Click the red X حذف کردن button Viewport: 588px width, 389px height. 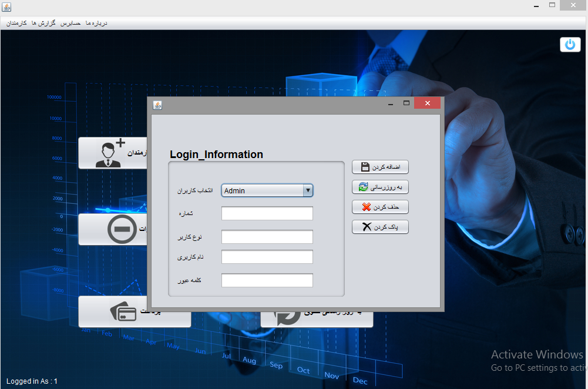pyautogui.click(x=380, y=207)
